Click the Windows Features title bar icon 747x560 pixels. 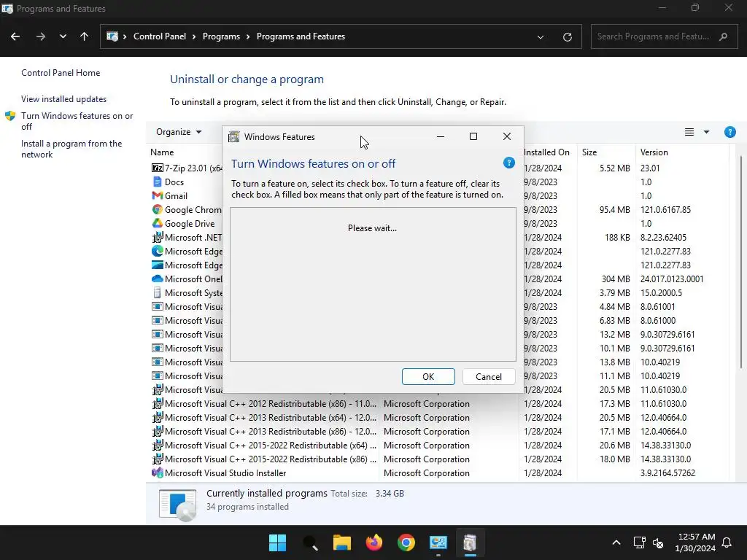[234, 136]
